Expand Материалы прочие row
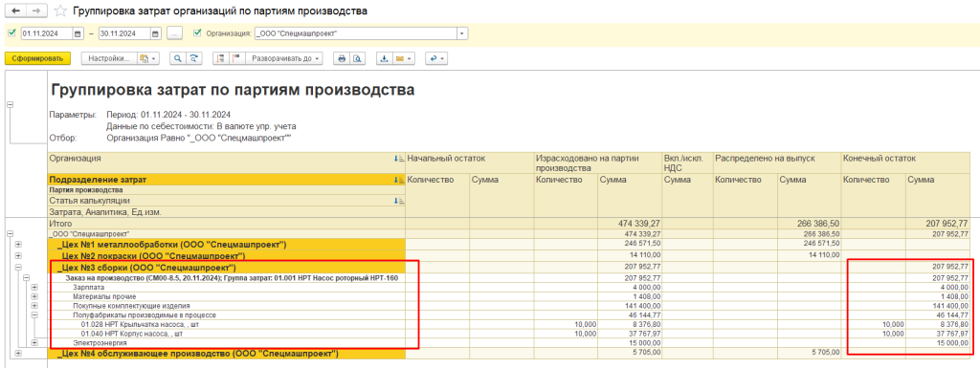The width and height of the screenshot is (980, 368). point(34,296)
